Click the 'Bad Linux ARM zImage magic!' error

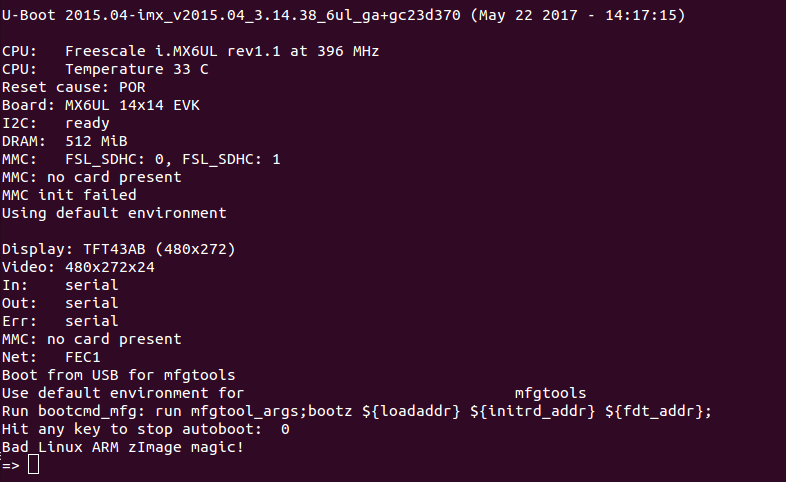coord(123,447)
